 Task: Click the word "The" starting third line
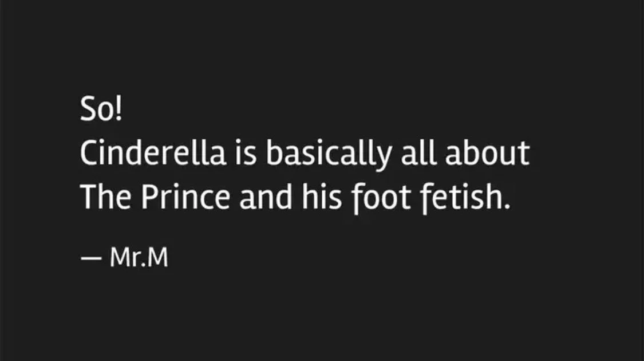[x=105, y=197]
